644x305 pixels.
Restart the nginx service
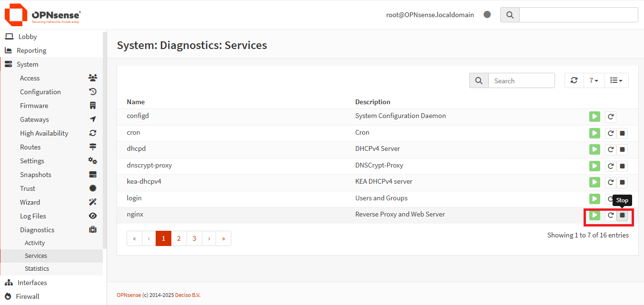[610, 215]
